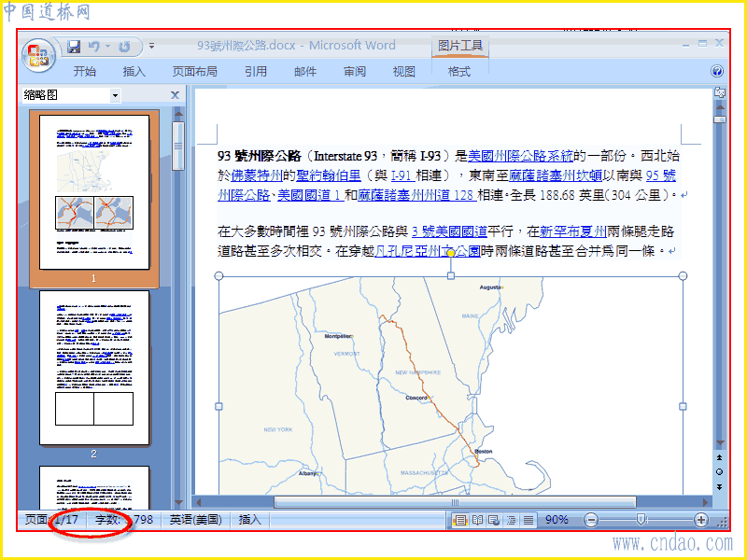This screenshot has width=747, height=560.
Task: Open the 引用 ribbon tab
Action: click(x=256, y=72)
